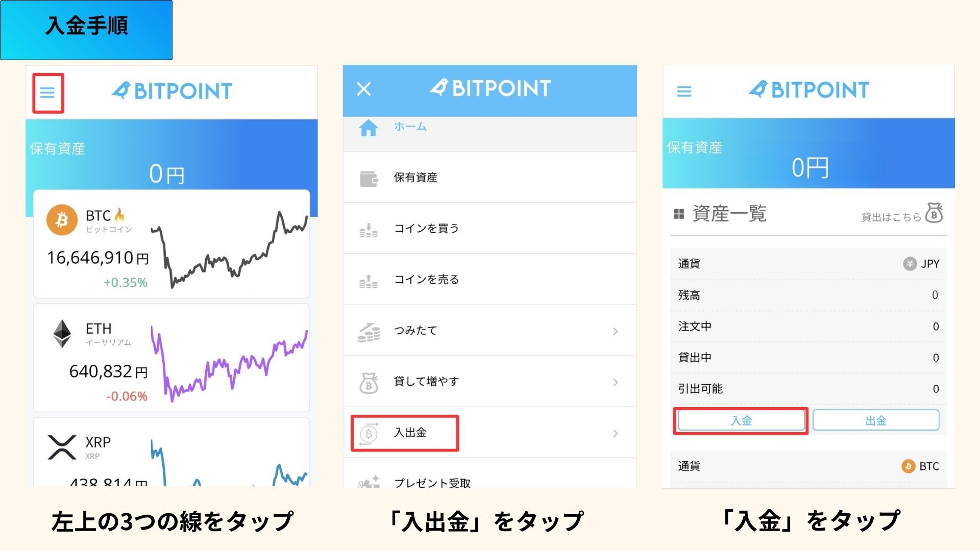Viewport: 980px width, 551px height.
Task: Click the home icon in the navigation menu
Action: click(369, 128)
